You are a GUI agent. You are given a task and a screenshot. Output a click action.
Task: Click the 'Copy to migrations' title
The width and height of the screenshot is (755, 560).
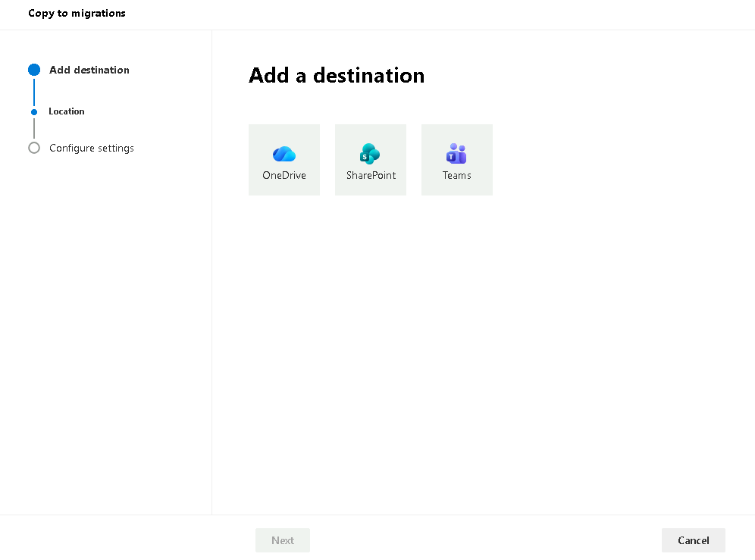coord(77,13)
